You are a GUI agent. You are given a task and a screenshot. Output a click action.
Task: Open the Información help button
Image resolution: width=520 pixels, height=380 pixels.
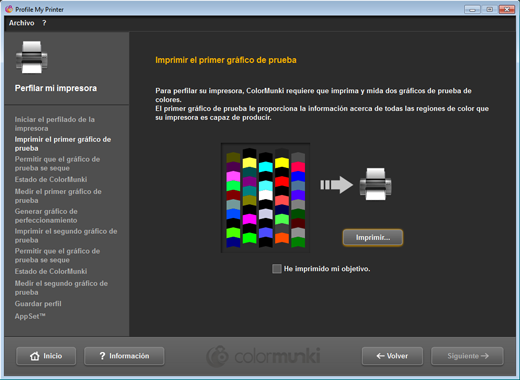click(124, 356)
